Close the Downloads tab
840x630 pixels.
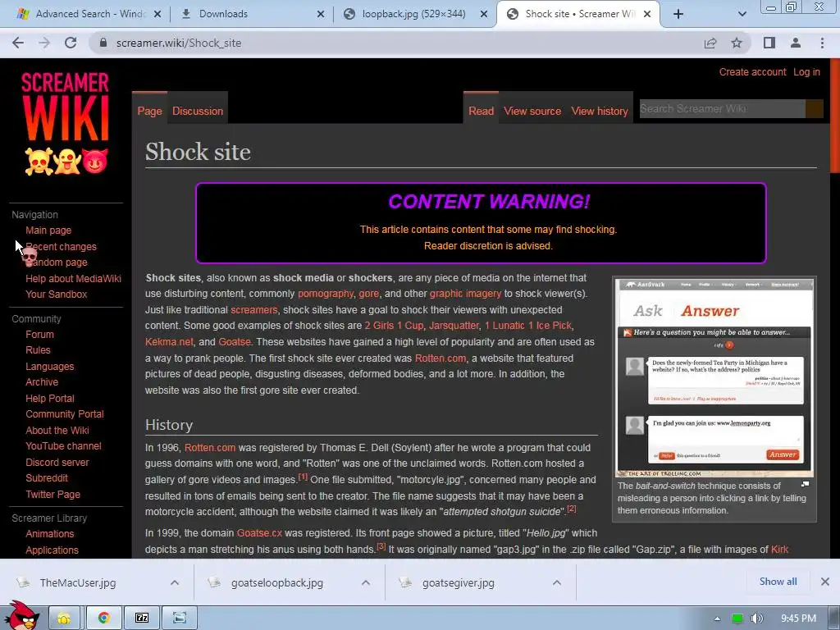click(321, 14)
